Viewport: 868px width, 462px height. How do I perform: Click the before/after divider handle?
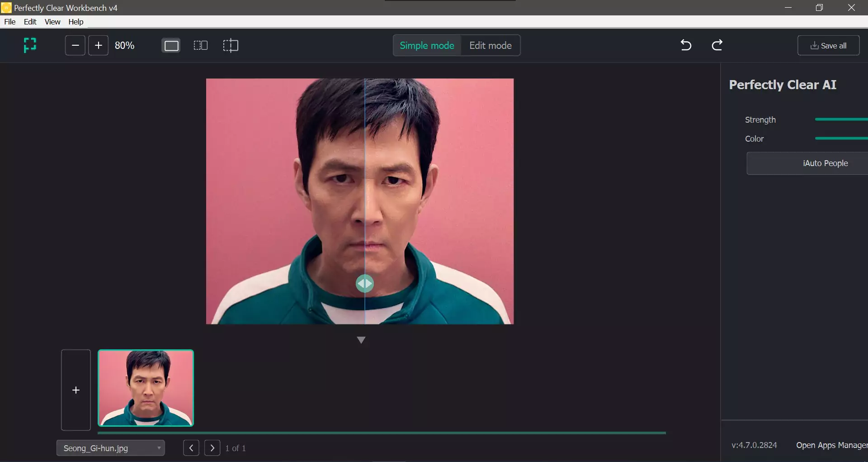[x=364, y=284]
